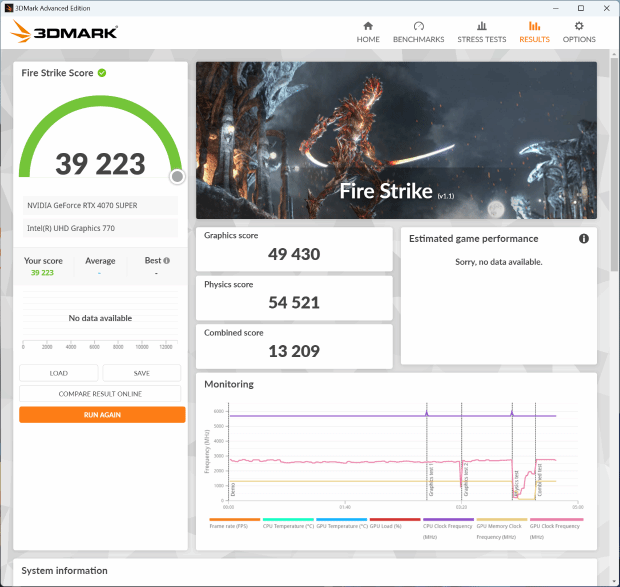The image size is (620, 587).
Task: Click the LOAD button
Action: tap(59, 373)
